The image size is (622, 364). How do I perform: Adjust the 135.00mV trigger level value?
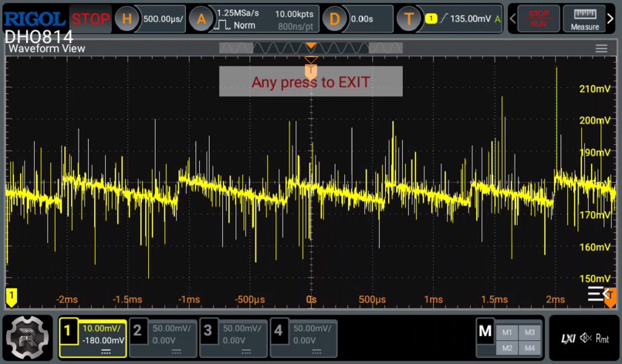(471, 19)
